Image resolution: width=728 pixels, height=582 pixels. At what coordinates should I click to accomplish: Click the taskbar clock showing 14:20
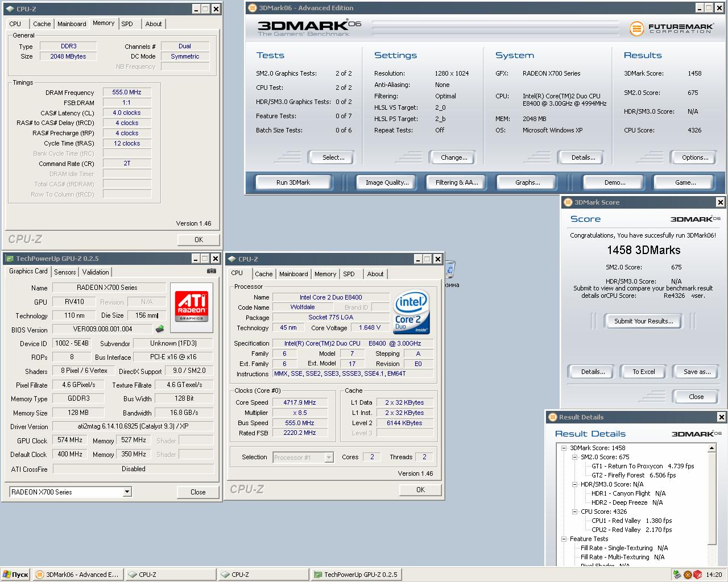coord(714,575)
